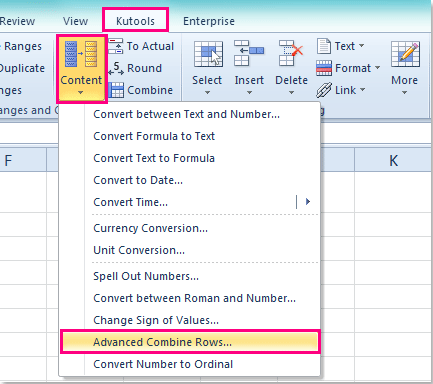
Task: Select the column K header
Action: tap(393, 160)
